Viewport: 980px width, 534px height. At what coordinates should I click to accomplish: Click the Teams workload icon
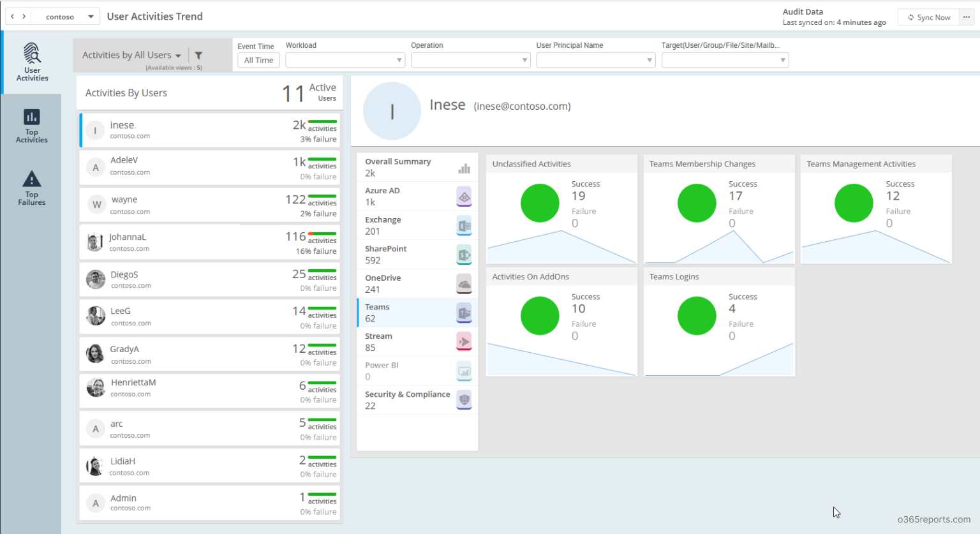(464, 313)
